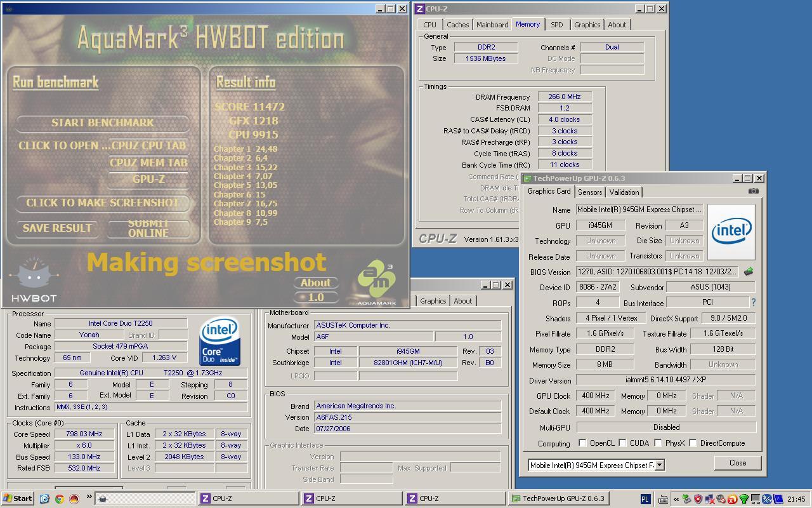The image size is (812, 508).
Task: Click CLICK TO MAKE SCREENSHOT button
Action: click(102, 203)
